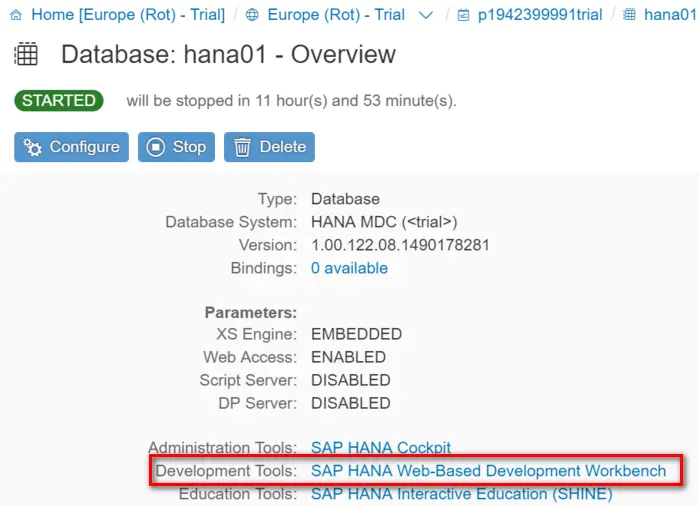The image size is (699, 506).
Task: Click the database grid icon beside the hana01 breadcrumb
Action: click(629, 15)
